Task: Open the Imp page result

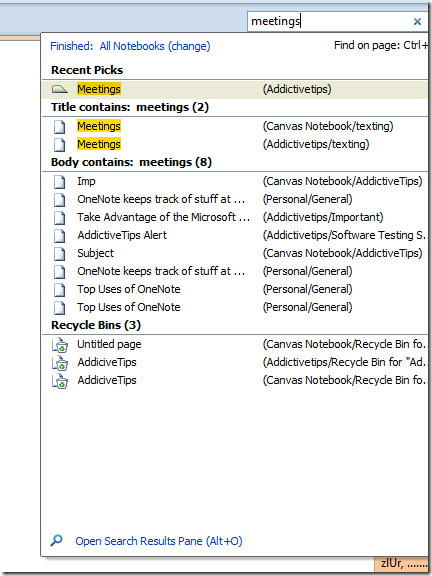Action: tap(235, 181)
